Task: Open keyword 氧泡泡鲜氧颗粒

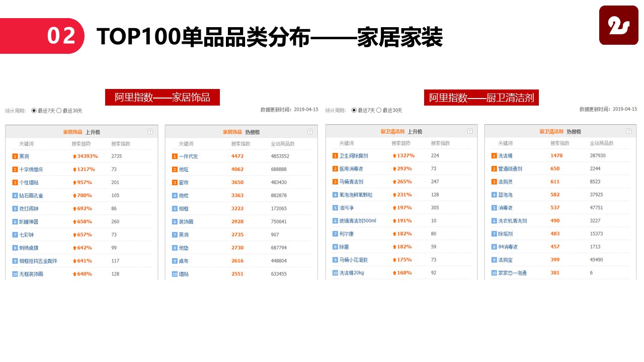Action: coord(356,195)
